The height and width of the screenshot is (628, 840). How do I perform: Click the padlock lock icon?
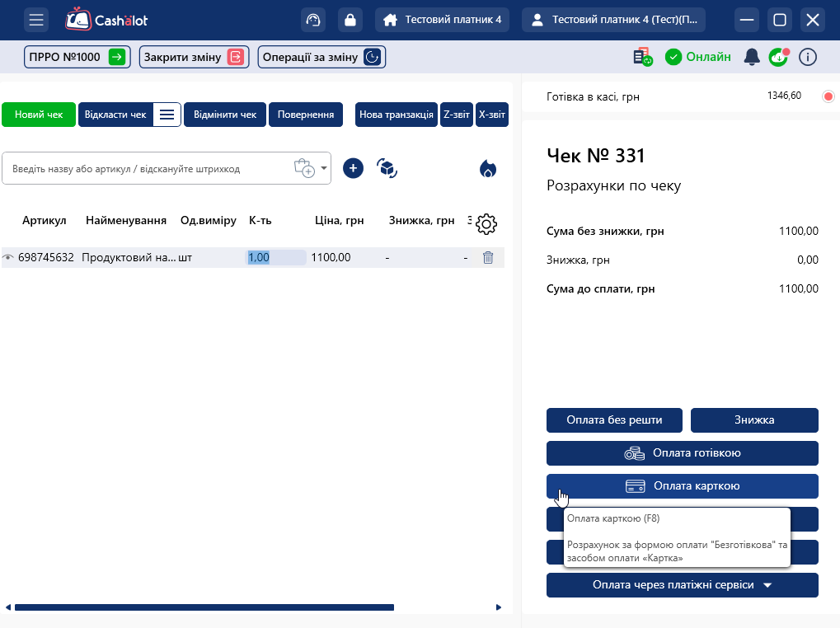pos(350,20)
